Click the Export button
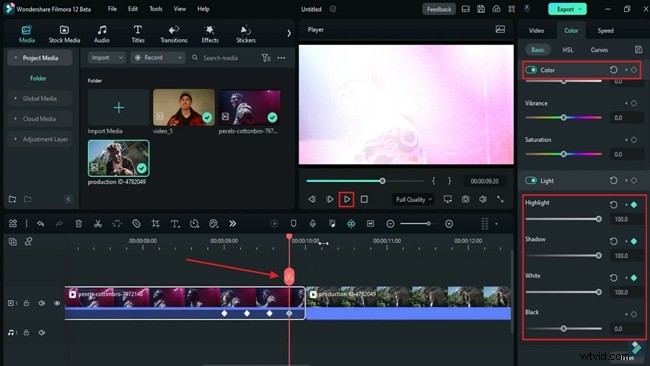This screenshot has width=650, height=366. click(567, 9)
